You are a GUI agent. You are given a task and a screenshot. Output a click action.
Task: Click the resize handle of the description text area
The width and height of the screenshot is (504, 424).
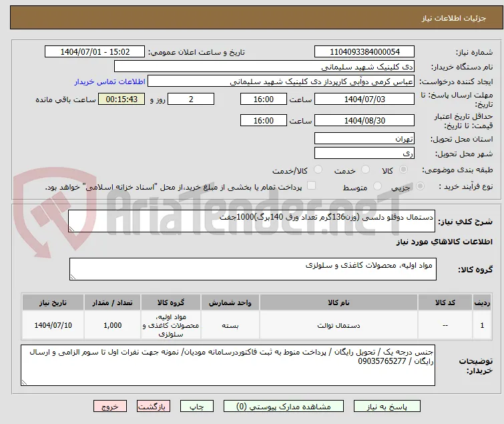[x=71, y=229]
